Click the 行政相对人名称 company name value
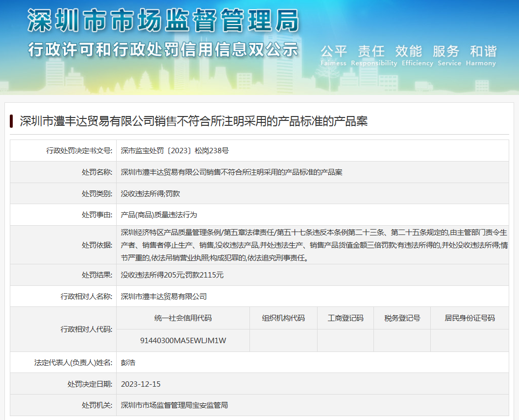 coord(164,296)
